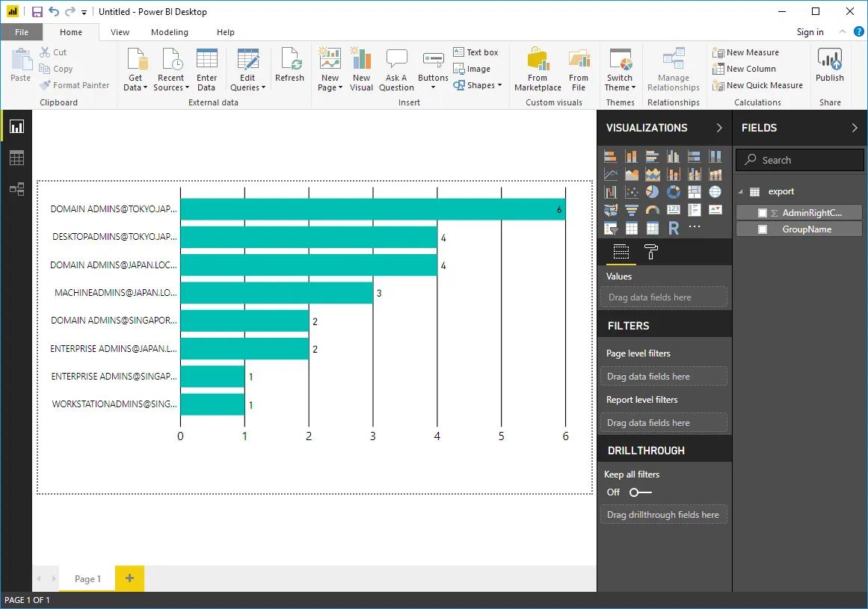Select the Stacked bar chart visualization
Screen dimensions: 868x609
(x=611, y=156)
